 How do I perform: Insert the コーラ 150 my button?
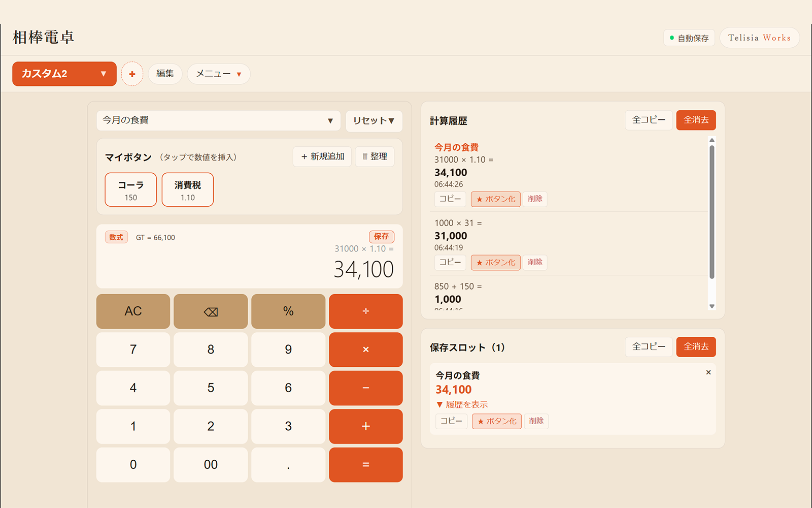coord(131,190)
